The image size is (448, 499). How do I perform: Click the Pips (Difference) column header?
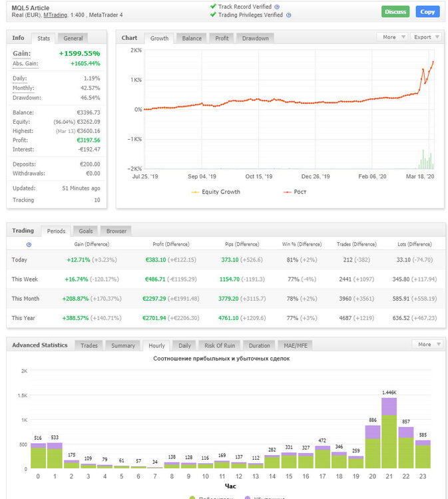[x=242, y=244]
